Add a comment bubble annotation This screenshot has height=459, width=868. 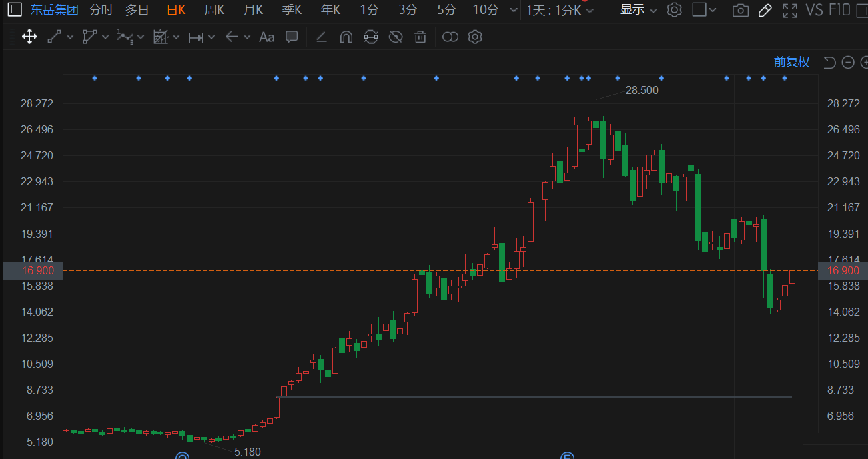click(292, 37)
